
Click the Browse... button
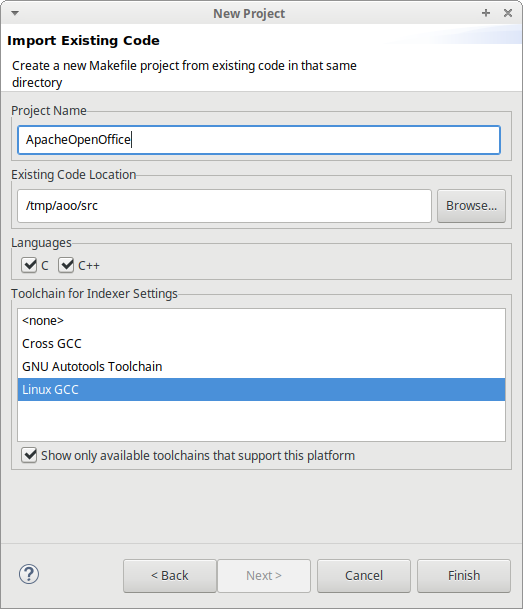point(471,206)
